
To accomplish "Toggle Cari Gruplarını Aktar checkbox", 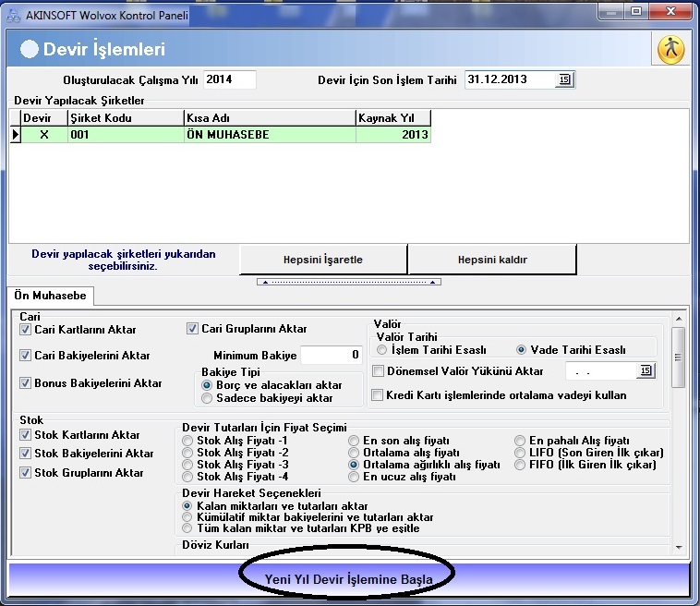I will pos(192,329).
